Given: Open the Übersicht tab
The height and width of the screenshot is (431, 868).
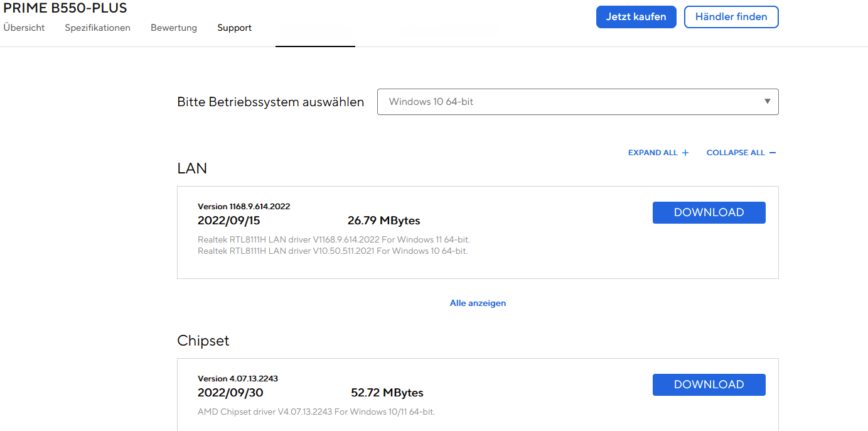Looking at the screenshot, I should coord(24,28).
